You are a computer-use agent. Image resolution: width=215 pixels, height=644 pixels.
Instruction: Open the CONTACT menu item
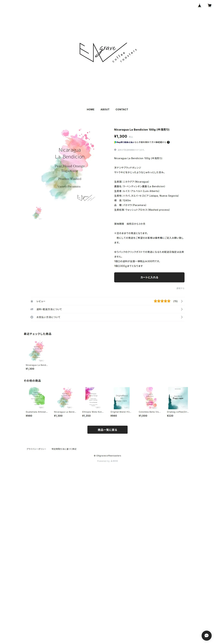(122, 110)
